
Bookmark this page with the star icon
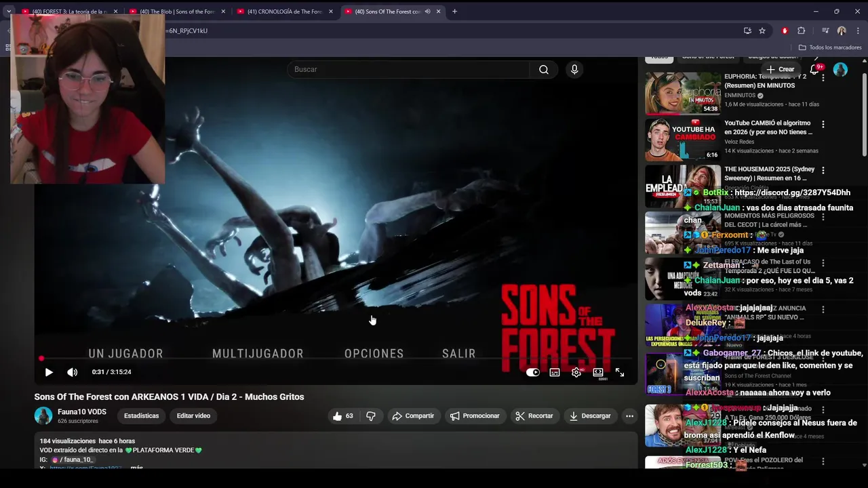[x=762, y=30]
